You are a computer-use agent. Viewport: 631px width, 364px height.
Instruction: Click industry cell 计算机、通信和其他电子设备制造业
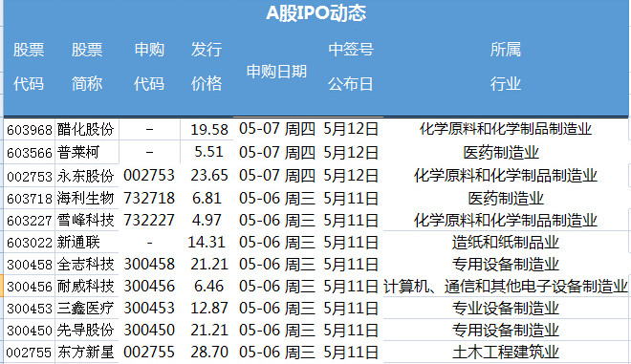click(506, 287)
